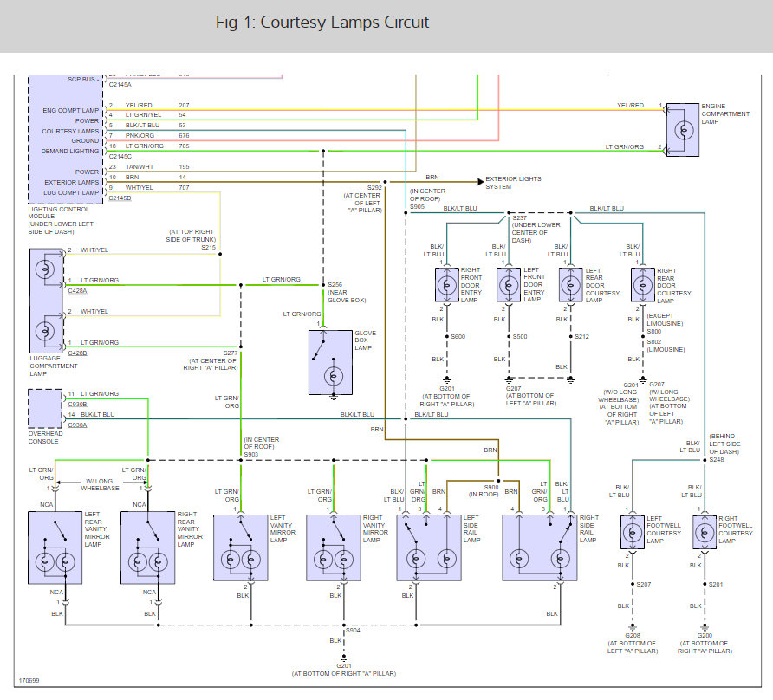Click the S903 splice label
Screen dimensions: 773x700
[x=251, y=455]
